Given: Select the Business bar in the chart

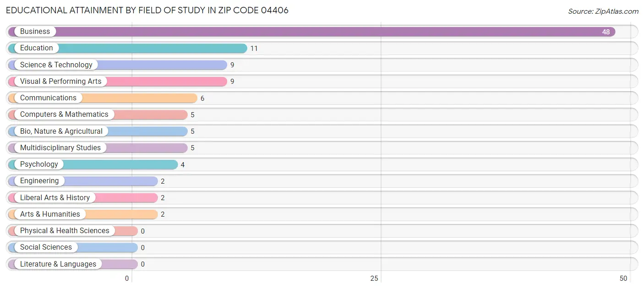Looking at the screenshot, I should coord(311,32).
